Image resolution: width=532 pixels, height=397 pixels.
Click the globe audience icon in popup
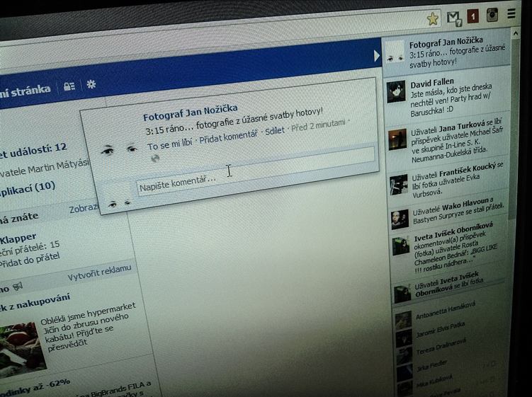pyautogui.click(x=155, y=159)
